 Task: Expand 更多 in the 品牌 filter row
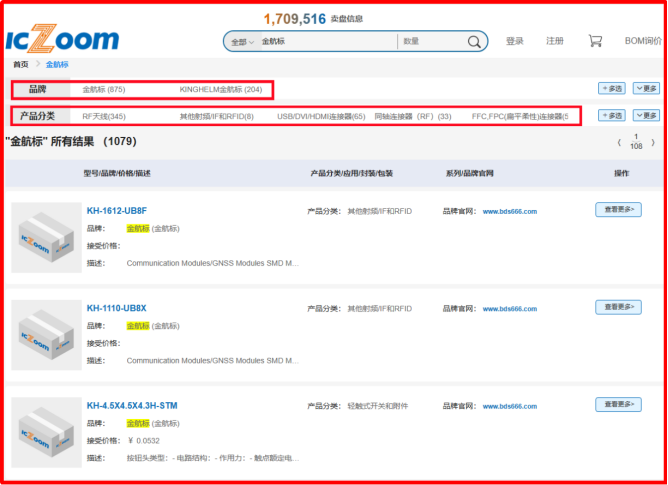646,88
